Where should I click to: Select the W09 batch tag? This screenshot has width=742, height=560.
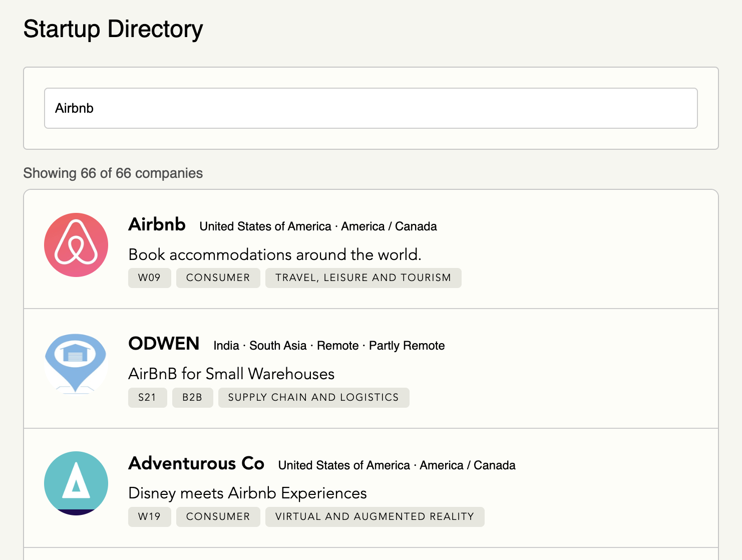click(150, 278)
